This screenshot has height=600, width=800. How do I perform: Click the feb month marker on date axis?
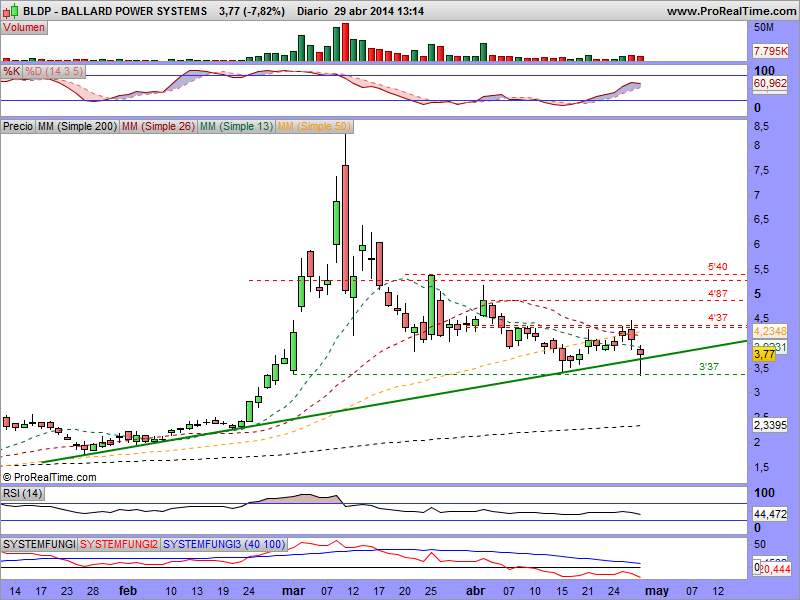(x=128, y=591)
